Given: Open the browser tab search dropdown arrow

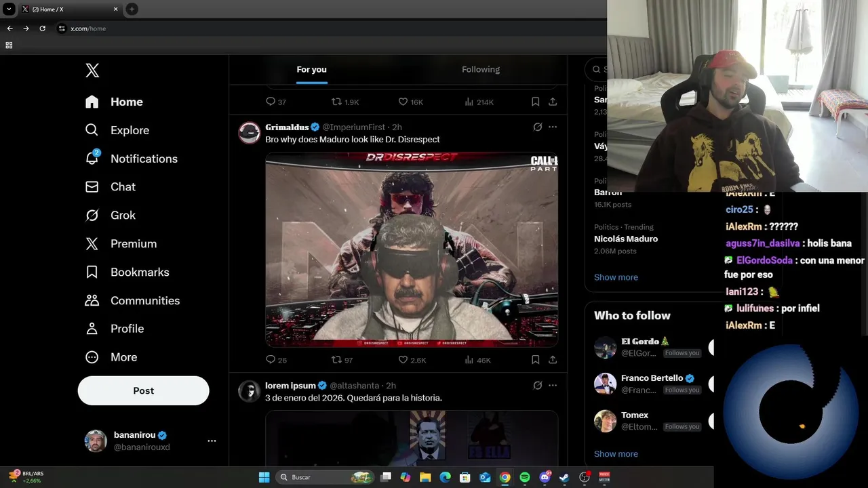Looking at the screenshot, I should pos(9,9).
